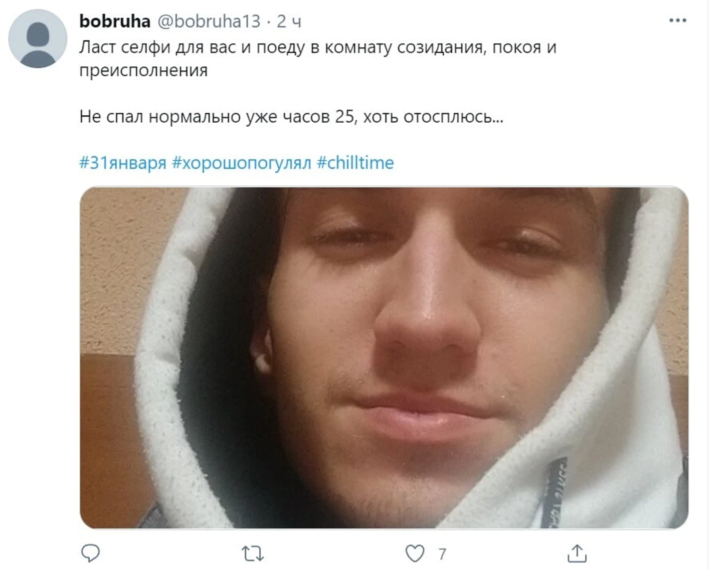Follow the #chilltime hashtag
The image size is (728, 570).
[355, 163]
